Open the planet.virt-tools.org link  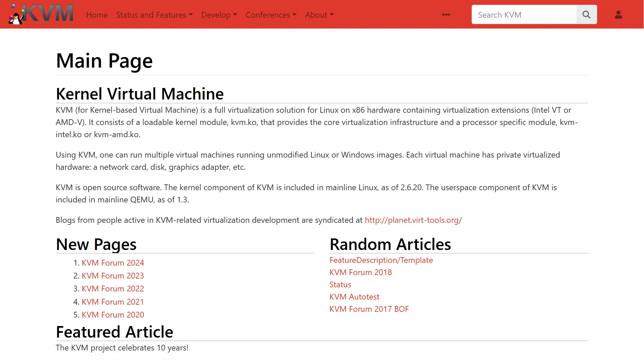point(413,220)
